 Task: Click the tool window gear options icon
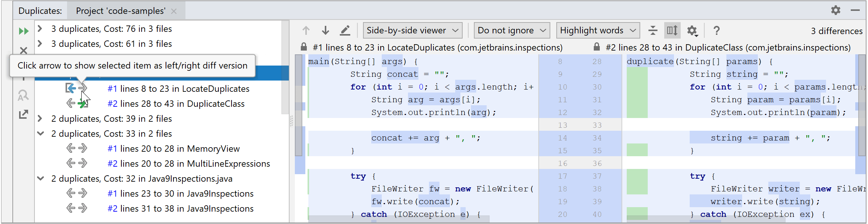(835, 10)
